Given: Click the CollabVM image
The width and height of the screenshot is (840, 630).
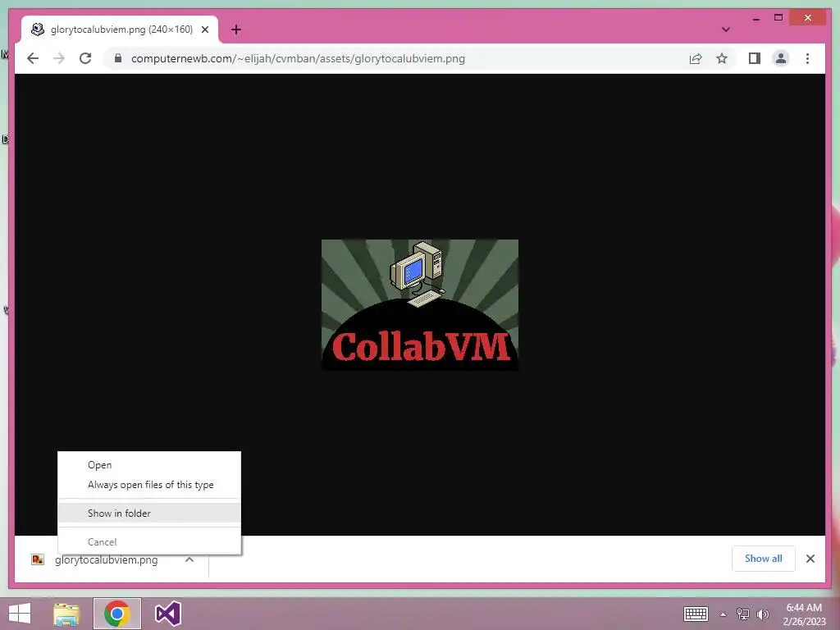Looking at the screenshot, I should 420,305.
